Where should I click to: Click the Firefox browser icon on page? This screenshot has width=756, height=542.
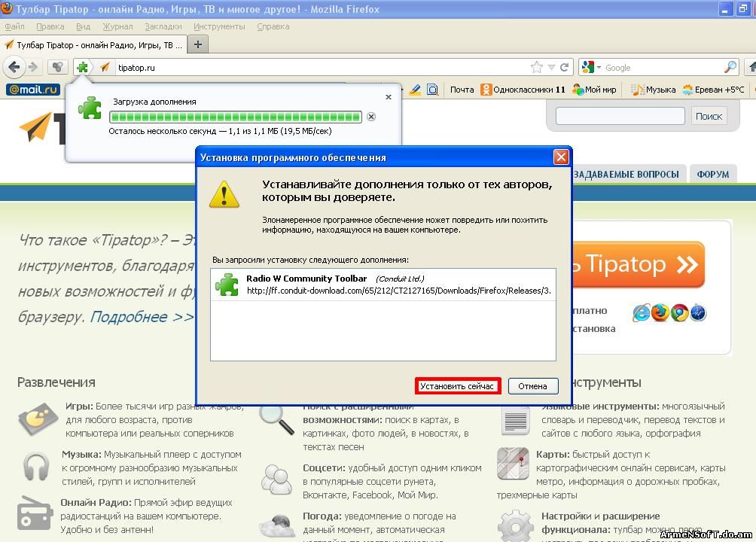(660, 313)
